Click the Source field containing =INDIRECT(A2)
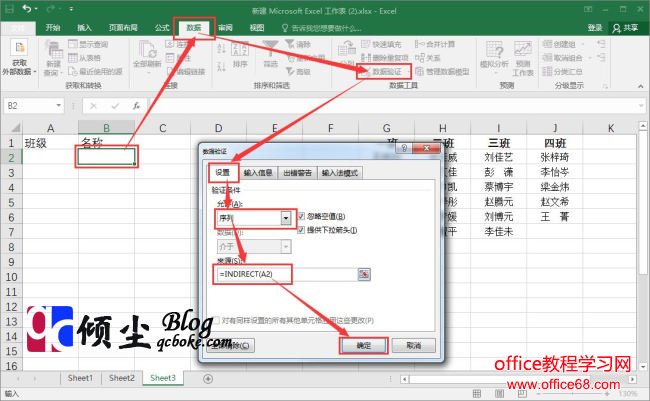The image size is (650, 401). (287, 274)
